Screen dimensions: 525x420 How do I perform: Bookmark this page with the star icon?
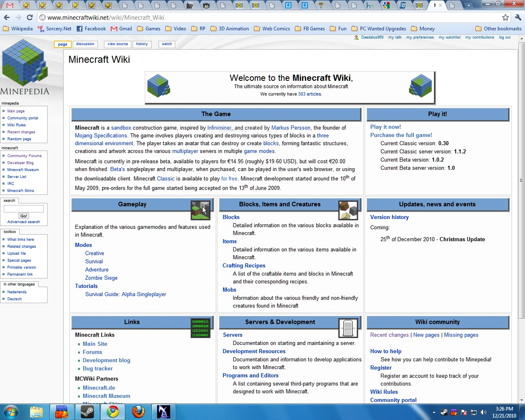tap(505, 17)
